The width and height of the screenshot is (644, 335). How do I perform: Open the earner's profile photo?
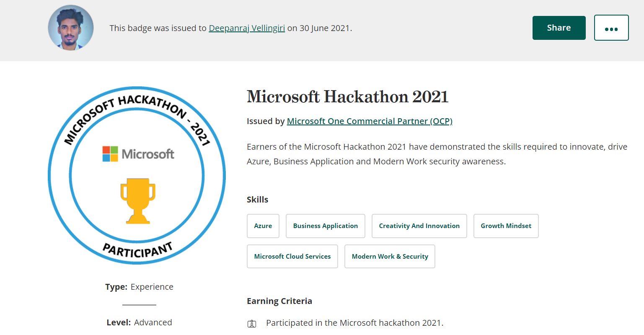(x=71, y=28)
